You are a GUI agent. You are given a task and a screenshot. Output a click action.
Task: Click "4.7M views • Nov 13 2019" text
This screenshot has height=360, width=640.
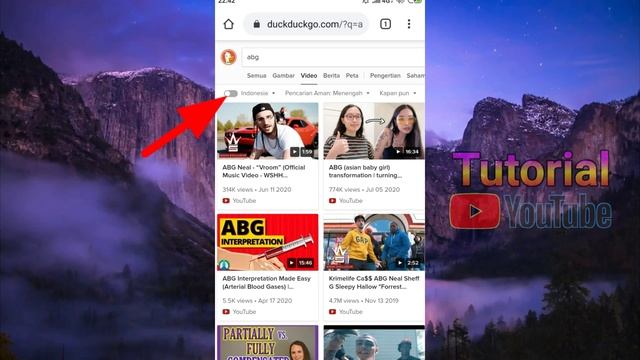364,300
